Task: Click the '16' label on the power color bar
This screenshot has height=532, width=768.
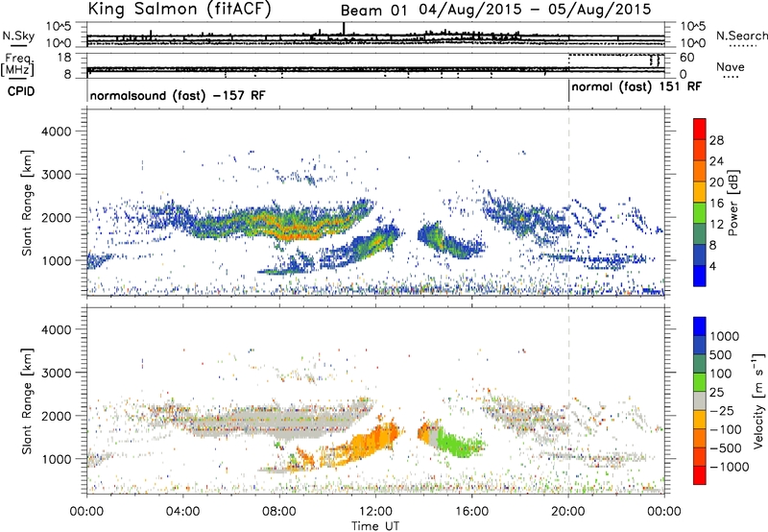Action: (716, 204)
